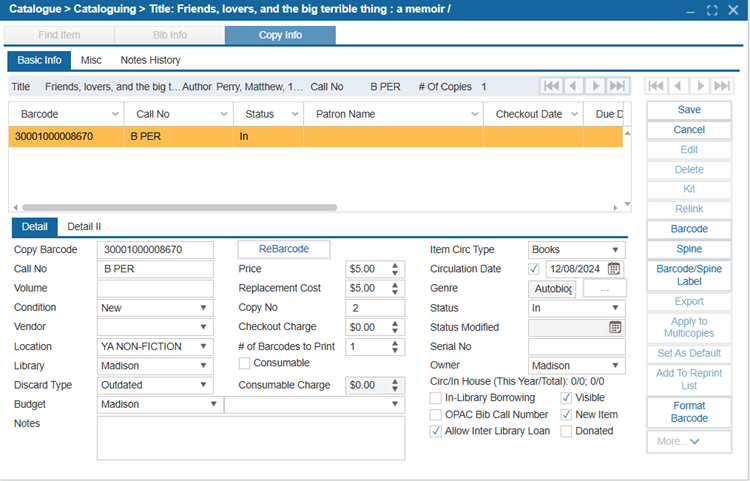The image size is (750, 481).
Task: Switch to the Find Item tab
Action: click(x=59, y=35)
